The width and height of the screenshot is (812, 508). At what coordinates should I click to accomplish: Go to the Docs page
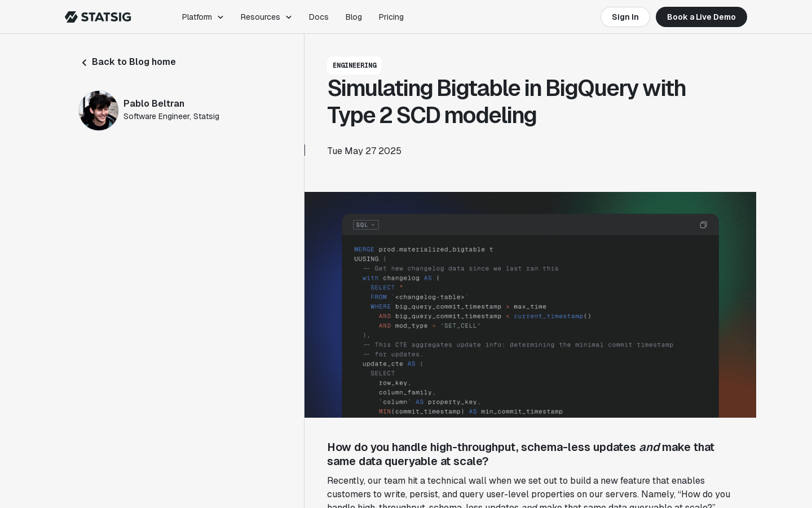tap(319, 17)
